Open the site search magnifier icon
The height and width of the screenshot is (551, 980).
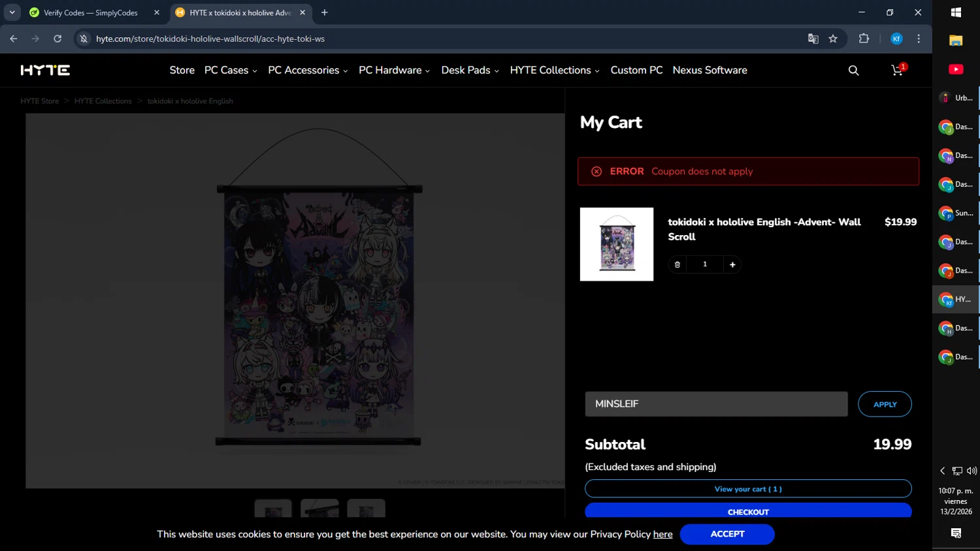(853, 71)
